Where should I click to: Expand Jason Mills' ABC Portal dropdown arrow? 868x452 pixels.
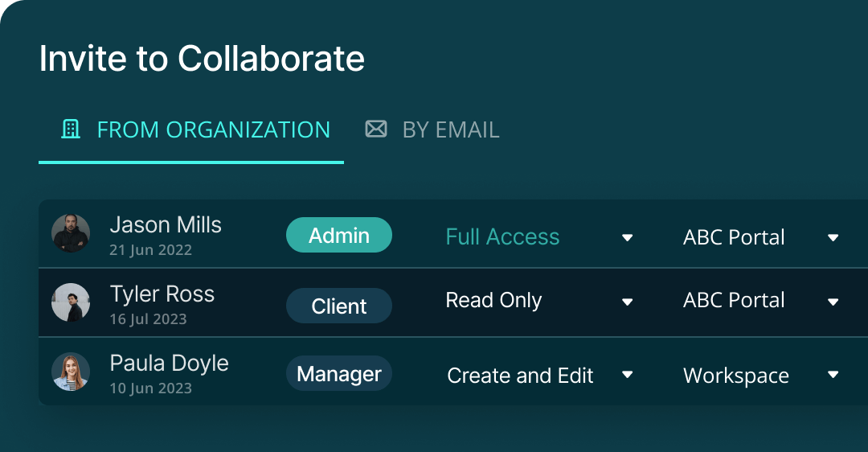point(833,237)
